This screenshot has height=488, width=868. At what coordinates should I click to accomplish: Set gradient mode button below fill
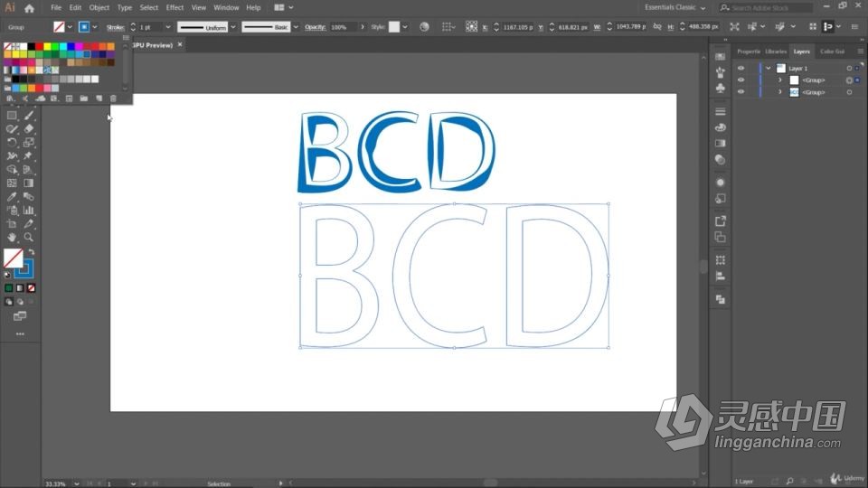[20, 287]
